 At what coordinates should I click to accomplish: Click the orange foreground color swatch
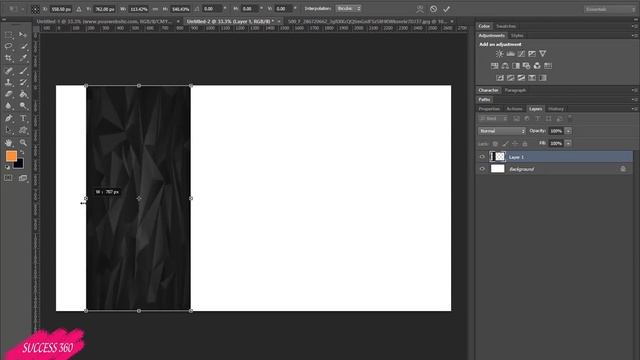(x=11, y=156)
